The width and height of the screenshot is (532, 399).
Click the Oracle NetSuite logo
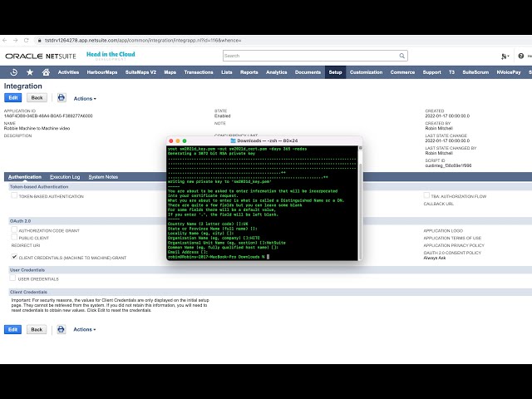point(41,57)
